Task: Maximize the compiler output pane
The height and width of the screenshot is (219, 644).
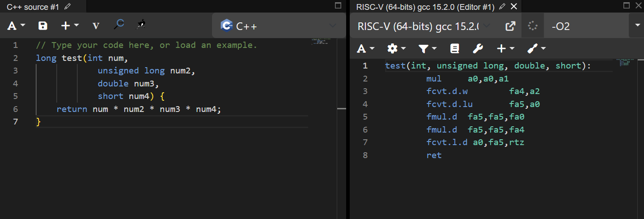Action: click(627, 6)
